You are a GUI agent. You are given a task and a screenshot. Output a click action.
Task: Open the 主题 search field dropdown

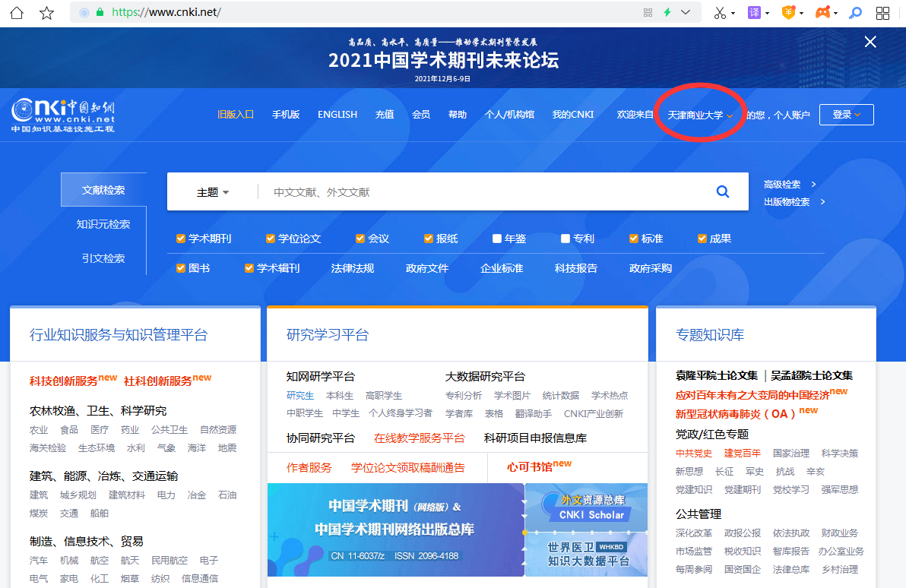coord(213,192)
